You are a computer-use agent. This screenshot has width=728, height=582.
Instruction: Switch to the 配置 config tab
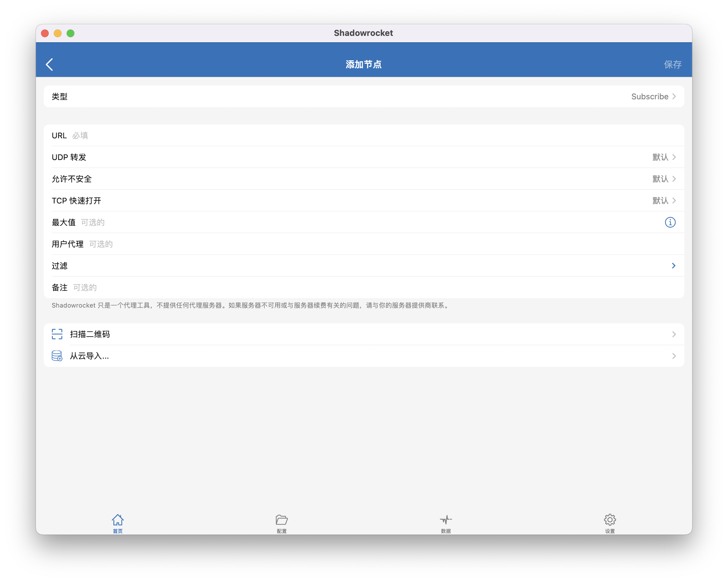click(282, 524)
